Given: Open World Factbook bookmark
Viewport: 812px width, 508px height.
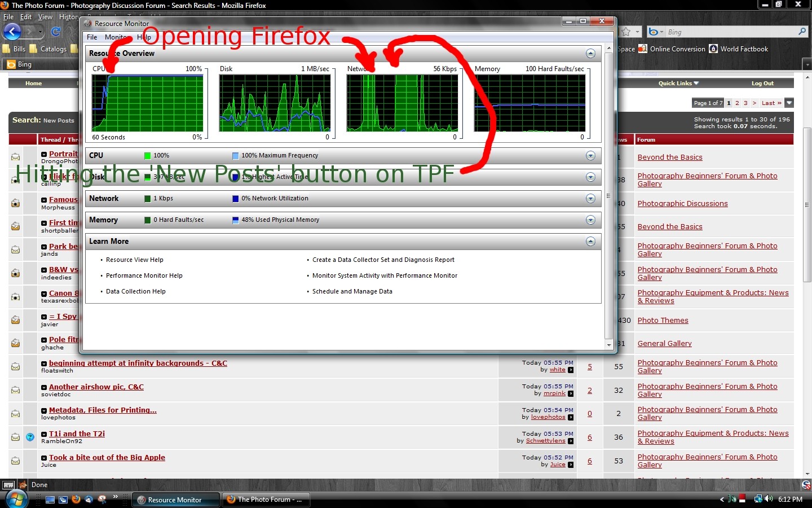Looking at the screenshot, I should point(739,49).
